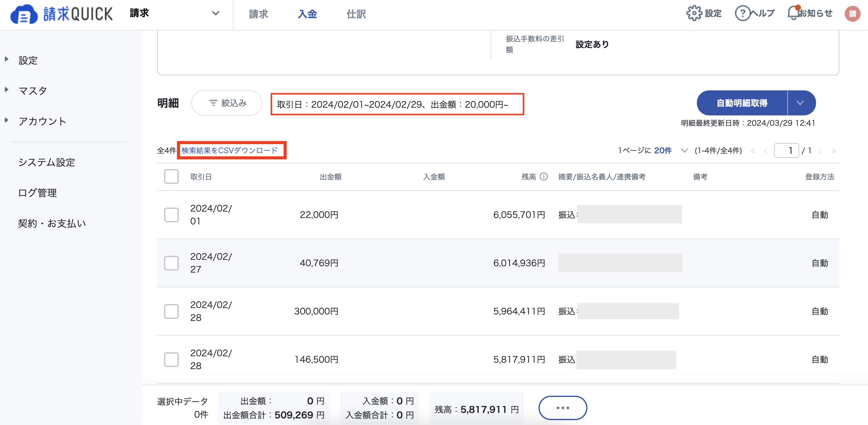
Task: Check the 146,500円 row checkbox
Action: (171, 360)
